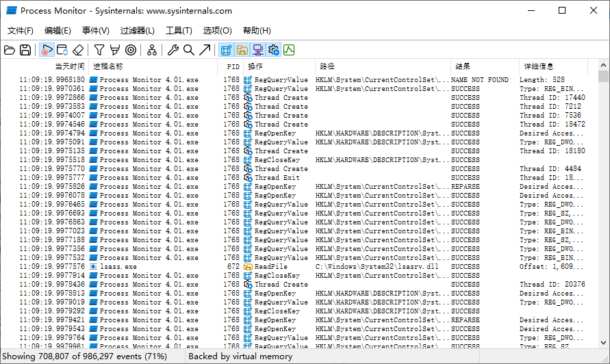Click the vertical scrollbar thumb
Screen dimensions: 610x364
603,76
